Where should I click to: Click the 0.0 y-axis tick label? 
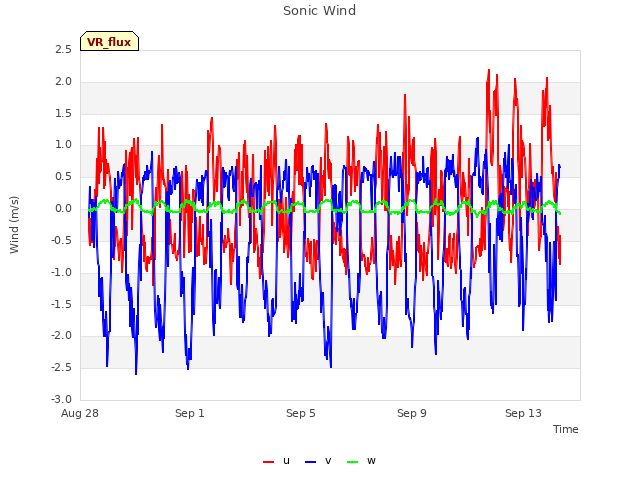click(x=64, y=208)
